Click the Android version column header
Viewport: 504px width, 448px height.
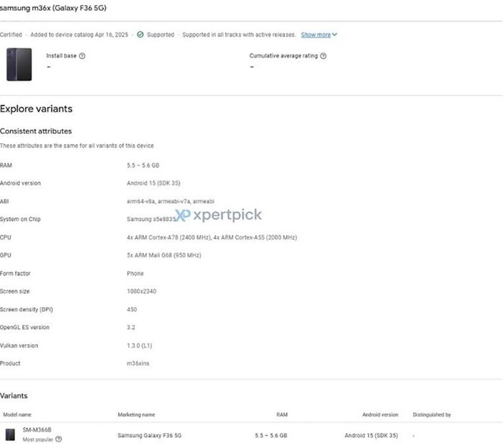click(x=380, y=415)
